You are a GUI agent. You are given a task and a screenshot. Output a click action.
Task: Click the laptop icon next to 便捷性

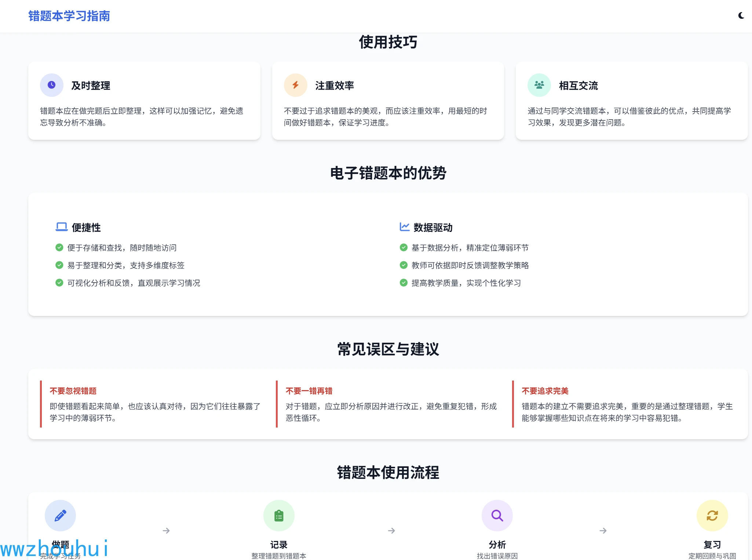[61, 227]
